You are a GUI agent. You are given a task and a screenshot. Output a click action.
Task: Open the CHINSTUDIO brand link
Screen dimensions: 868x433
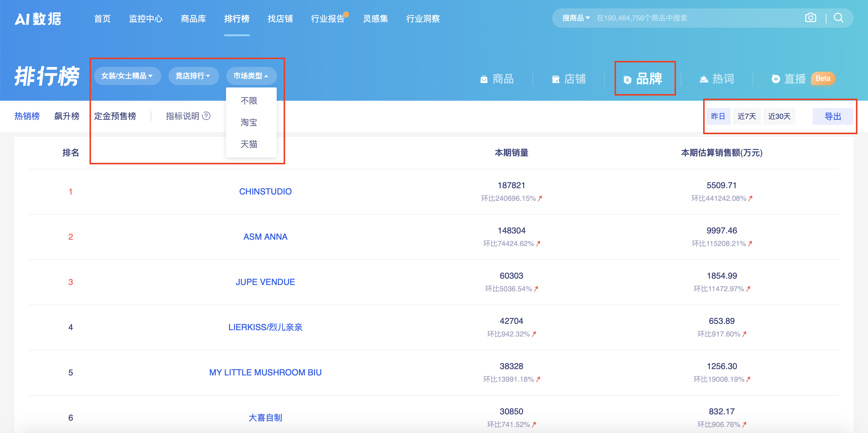pos(265,191)
